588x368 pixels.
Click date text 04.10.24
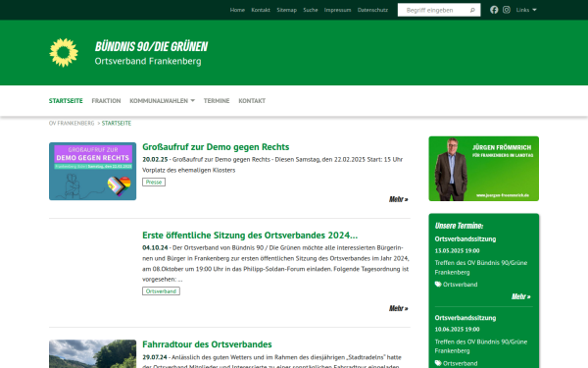(155, 247)
